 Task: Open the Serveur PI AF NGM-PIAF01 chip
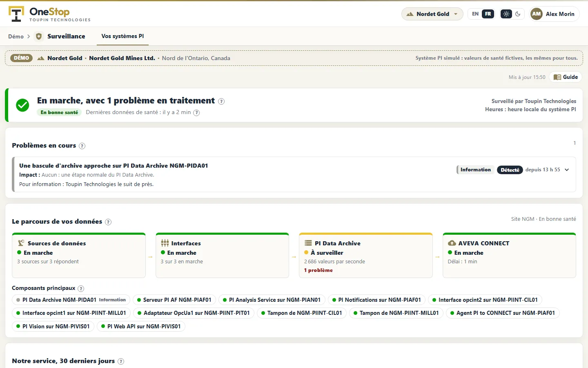(174, 300)
